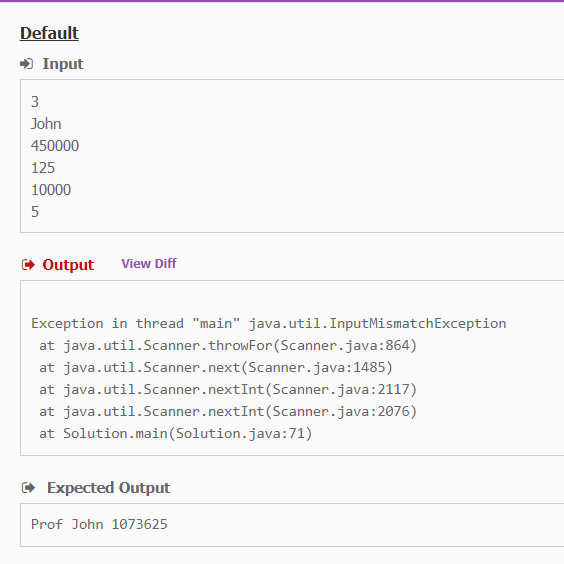Select the red Output section label

tap(68, 265)
